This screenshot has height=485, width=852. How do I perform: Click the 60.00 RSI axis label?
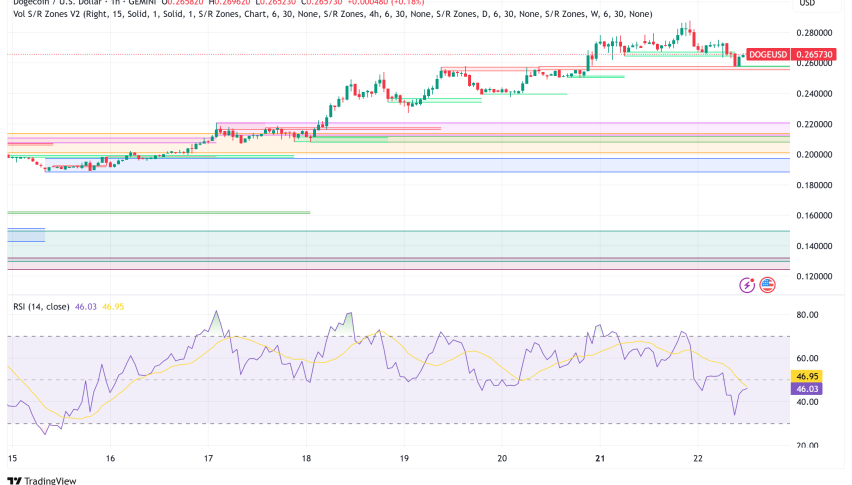point(807,358)
